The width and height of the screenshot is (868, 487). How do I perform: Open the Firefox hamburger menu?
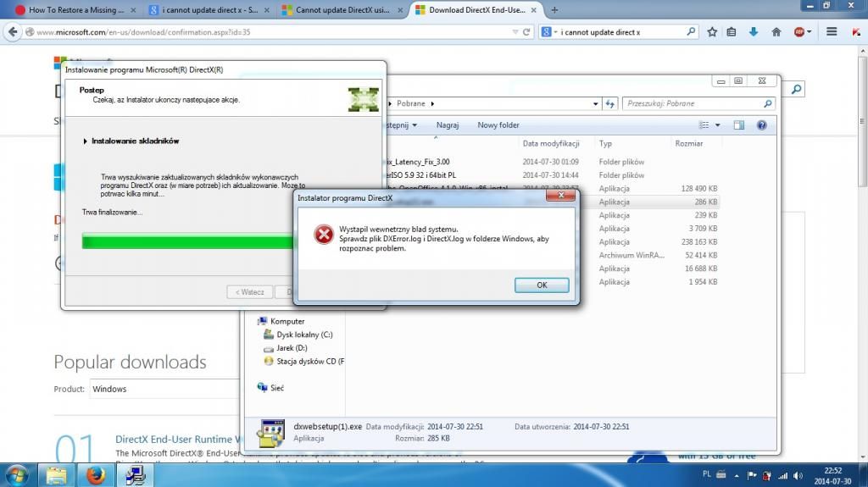pyautogui.click(x=832, y=32)
